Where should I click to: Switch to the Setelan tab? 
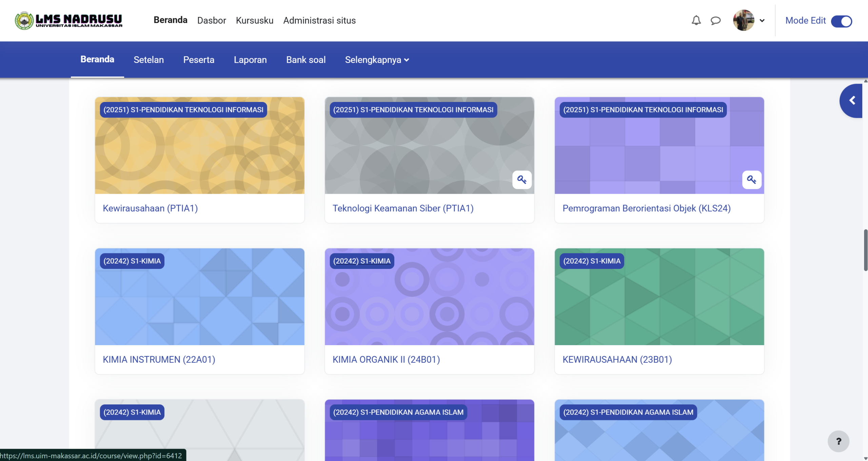(149, 60)
